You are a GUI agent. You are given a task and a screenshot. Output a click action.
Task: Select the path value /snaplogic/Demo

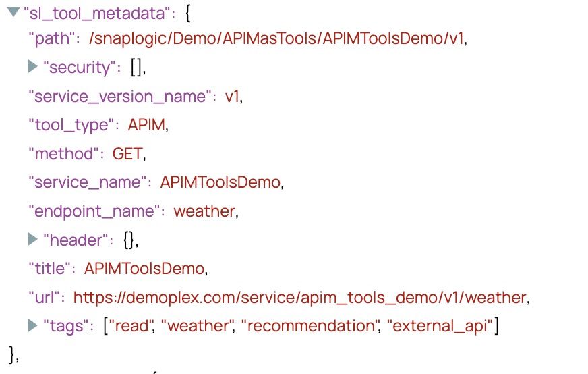(x=276, y=39)
